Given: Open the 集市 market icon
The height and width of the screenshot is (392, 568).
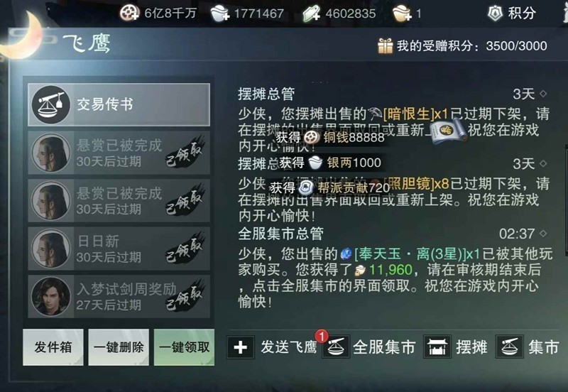Looking at the screenshot, I should (509, 347).
